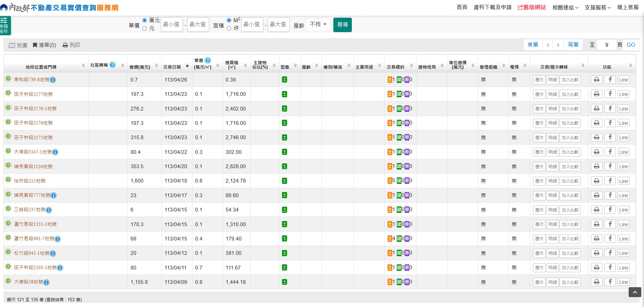The height and width of the screenshot is (307, 644).
Task: Open the 屋齡 不拘 dropdown
Action: pyautogui.click(x=318, y=25)
